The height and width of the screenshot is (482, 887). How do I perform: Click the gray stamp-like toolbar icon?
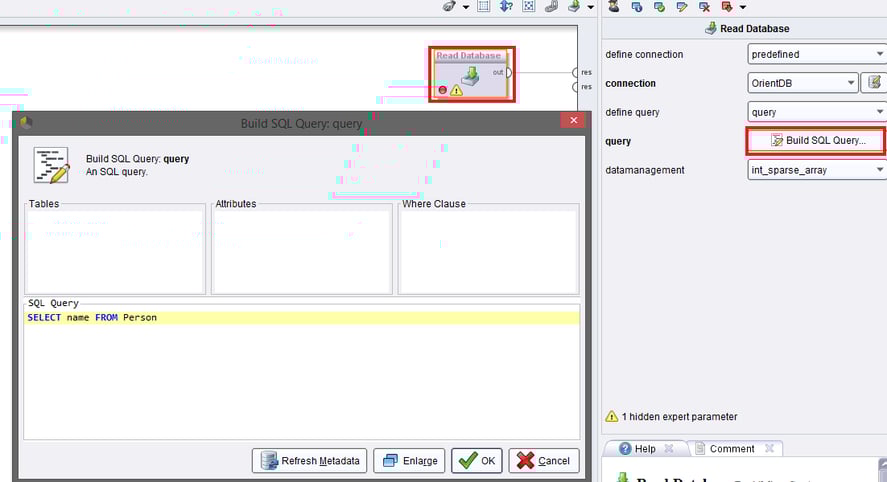pyautogui.click(x=551, y=6)
